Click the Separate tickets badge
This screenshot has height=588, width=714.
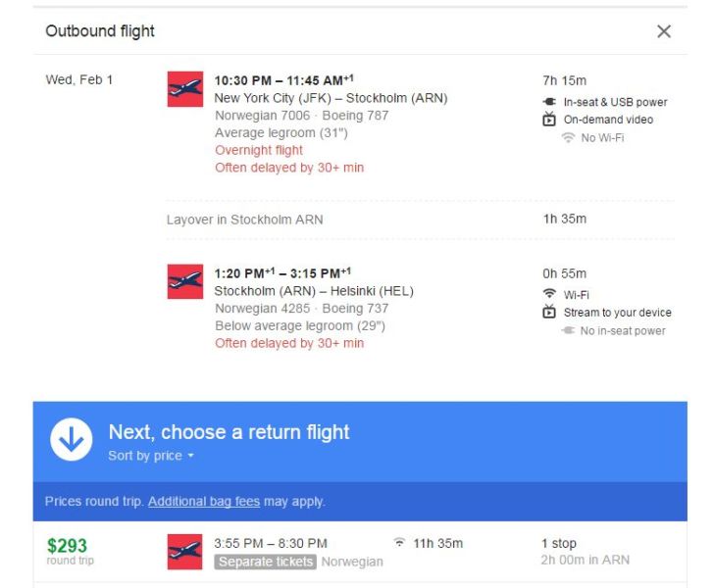pyautogui.click(x=266, y=562)
